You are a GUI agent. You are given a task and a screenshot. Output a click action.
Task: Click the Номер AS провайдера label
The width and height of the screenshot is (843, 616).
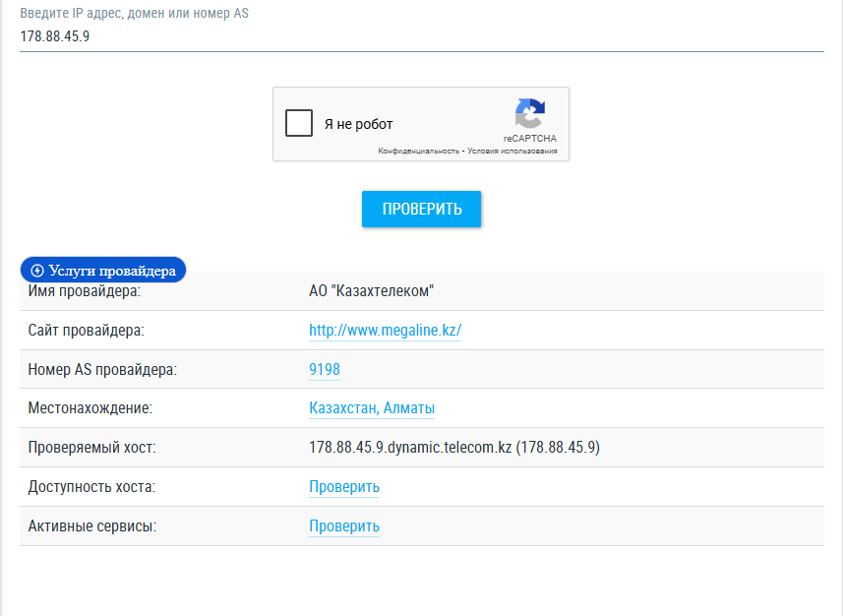click(102, 370)
